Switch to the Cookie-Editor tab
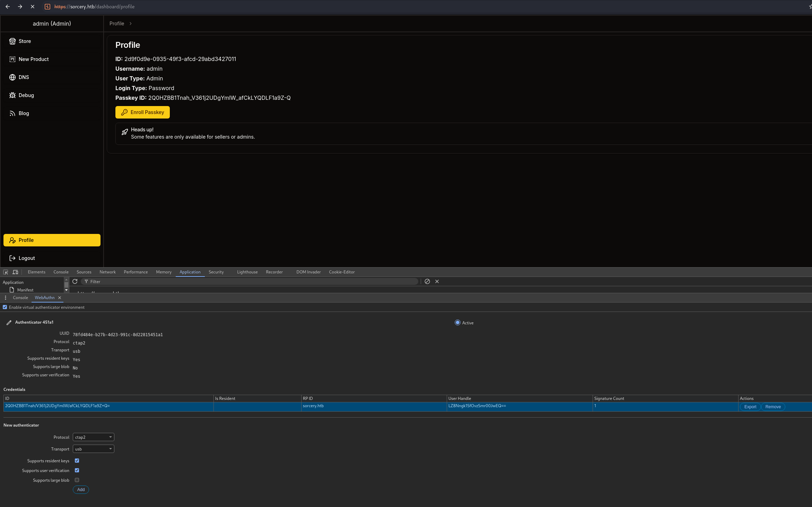Image resolution: width=812 pixels, height=507 pixels. [341, 272]
